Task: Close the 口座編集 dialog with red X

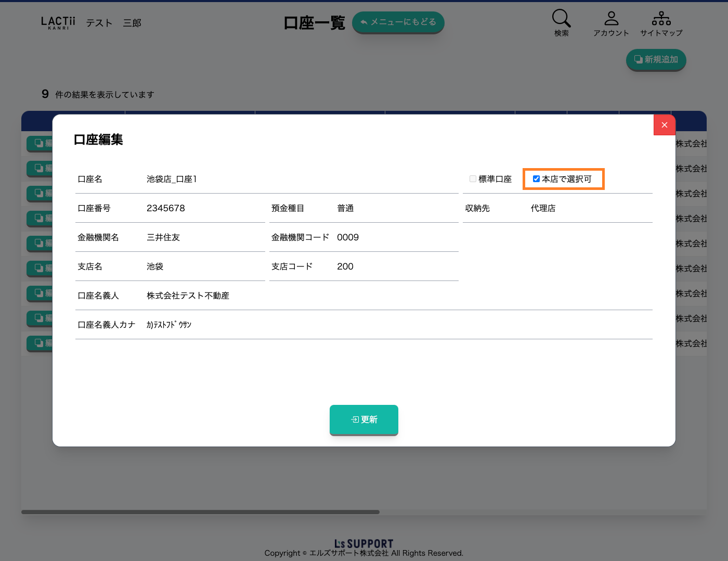Action: tap(664, 125)
